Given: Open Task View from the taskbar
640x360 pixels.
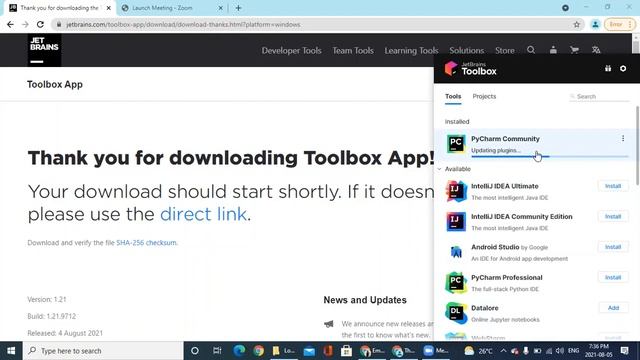Looking at the screenshot, I should tap(217, 351).
